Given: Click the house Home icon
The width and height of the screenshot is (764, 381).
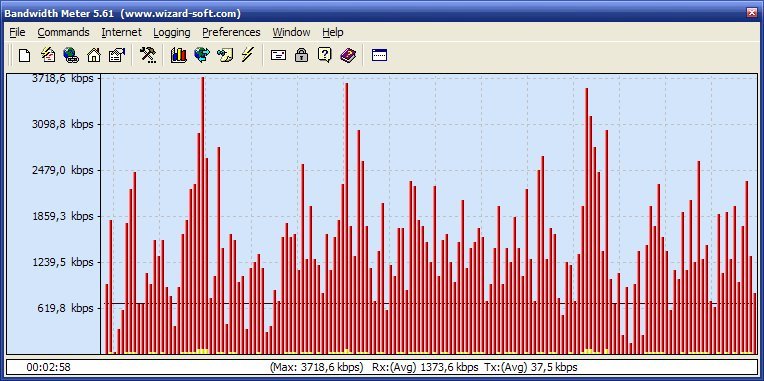Looking at the screenshot, I should (94, 55).
